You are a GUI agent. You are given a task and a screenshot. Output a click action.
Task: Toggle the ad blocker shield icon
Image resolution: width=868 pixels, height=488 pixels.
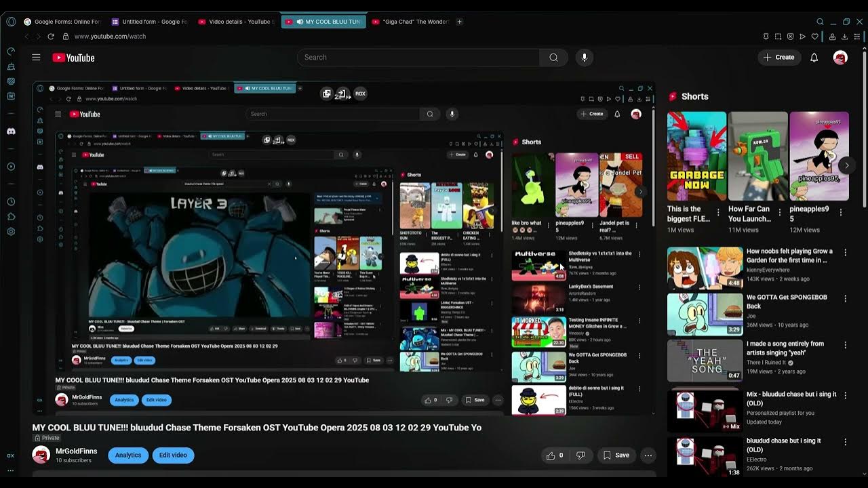pos(790,37)
